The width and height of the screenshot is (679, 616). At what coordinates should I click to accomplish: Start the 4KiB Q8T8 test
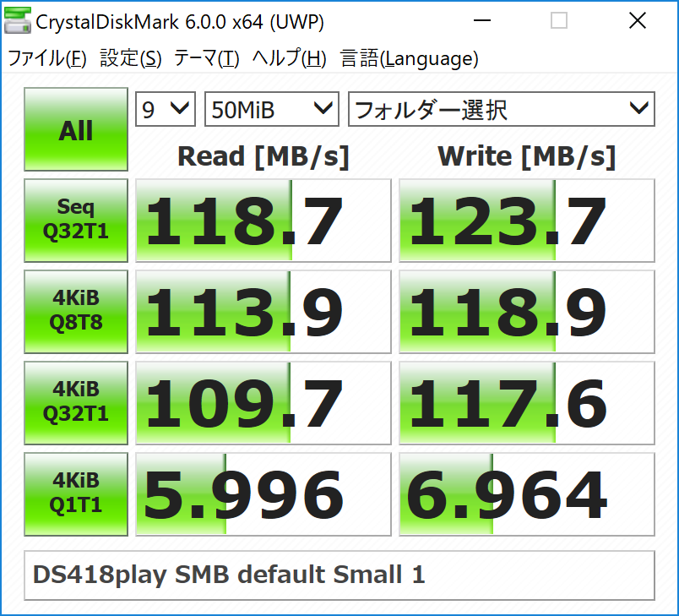(x=76, y=312)
